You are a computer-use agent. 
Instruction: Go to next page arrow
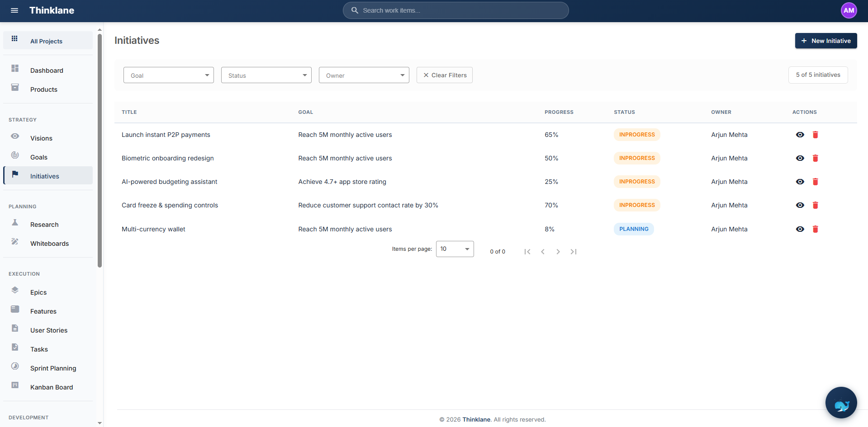pos(558,252)
